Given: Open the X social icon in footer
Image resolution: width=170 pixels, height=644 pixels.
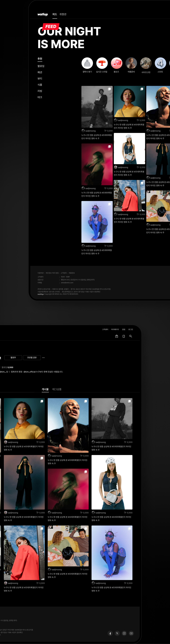Looking at the screenshot, I should [117, 633].
